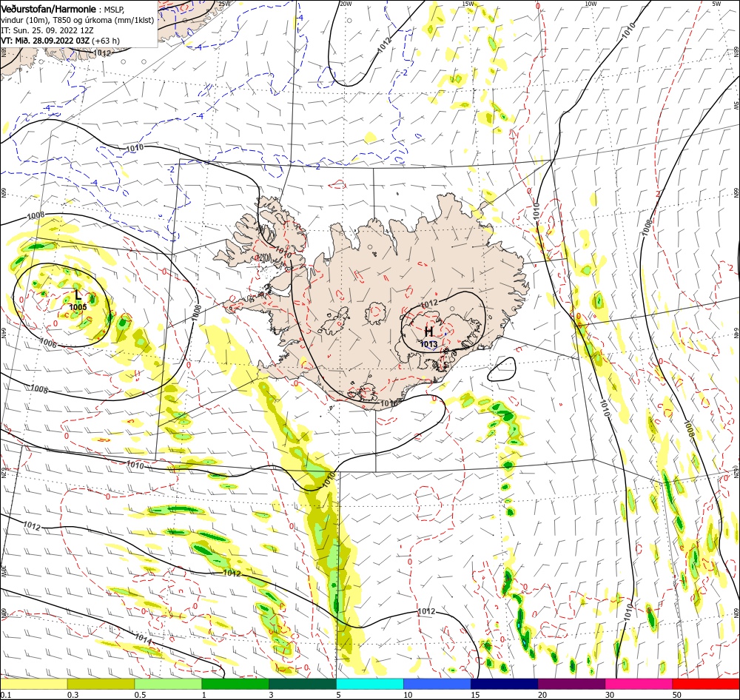Click the light green 0.5–1 mm legend swatch
740x700 pixels.
pos(168,684)
